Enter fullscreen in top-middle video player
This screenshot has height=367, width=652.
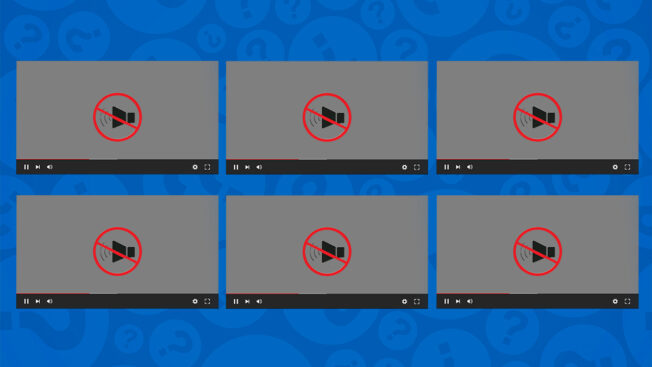[417, 167]
